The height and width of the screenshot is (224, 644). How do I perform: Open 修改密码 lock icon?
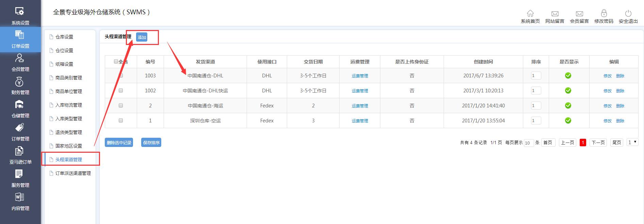click(604, 13)
